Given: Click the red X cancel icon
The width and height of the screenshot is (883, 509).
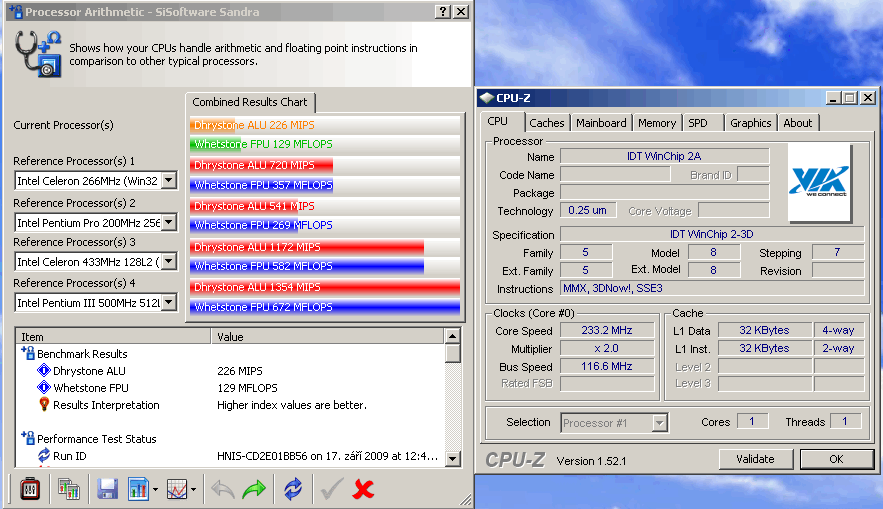Looking at the screenshot, I should point(364,489).
